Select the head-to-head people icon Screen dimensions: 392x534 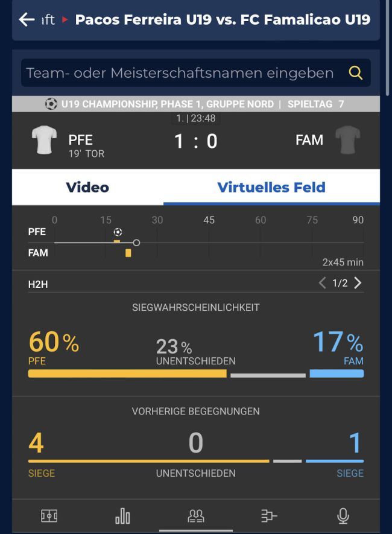pyautogui.click(x=196, y=515)
